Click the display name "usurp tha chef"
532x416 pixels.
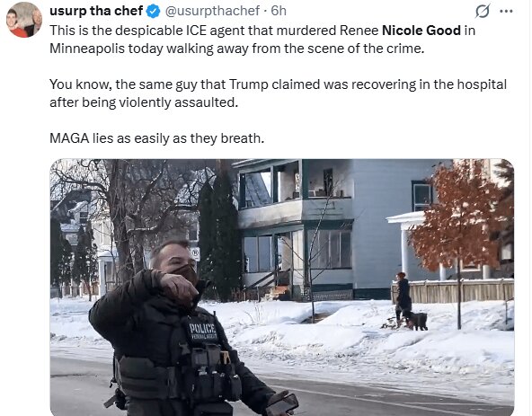pyautogui.click(x=96, y=11)
